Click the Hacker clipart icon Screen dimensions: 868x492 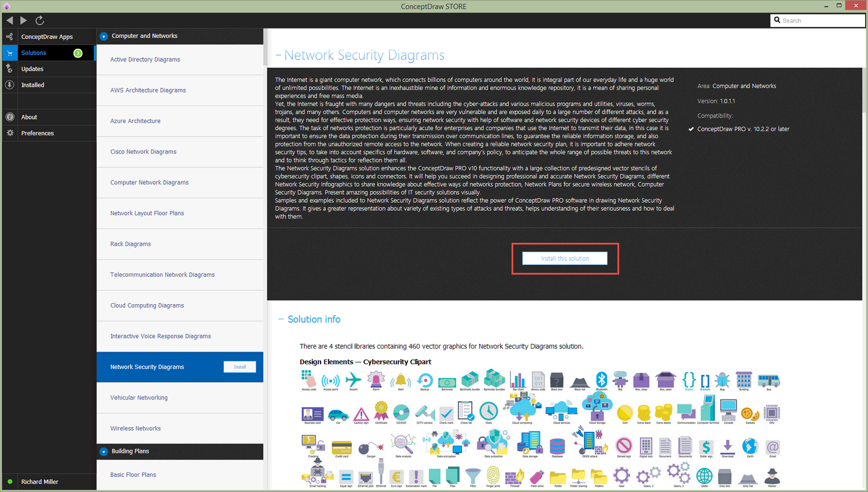[x=772, y=476]
